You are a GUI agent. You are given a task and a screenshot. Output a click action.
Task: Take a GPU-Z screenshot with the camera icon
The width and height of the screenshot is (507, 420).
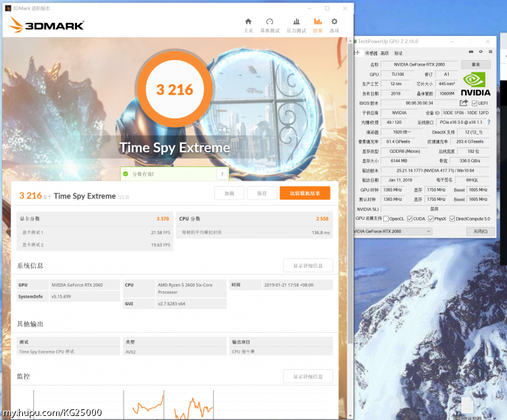coord(471,51)
